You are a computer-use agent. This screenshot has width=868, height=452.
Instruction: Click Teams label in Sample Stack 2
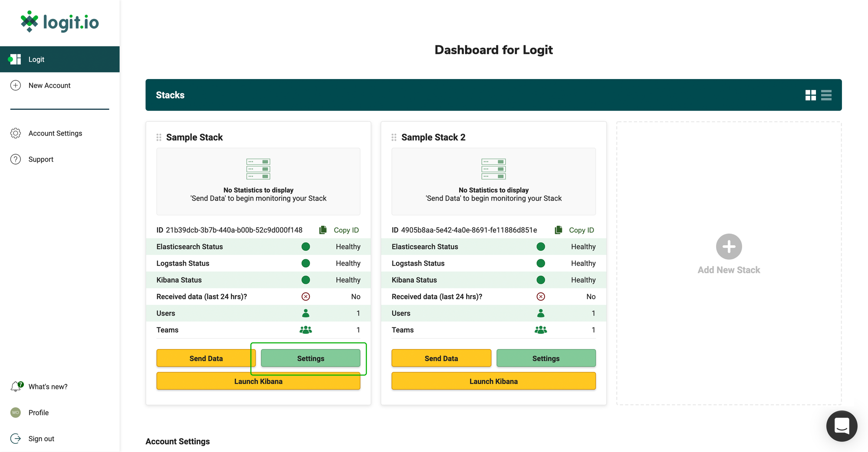[x=403, y=330]
